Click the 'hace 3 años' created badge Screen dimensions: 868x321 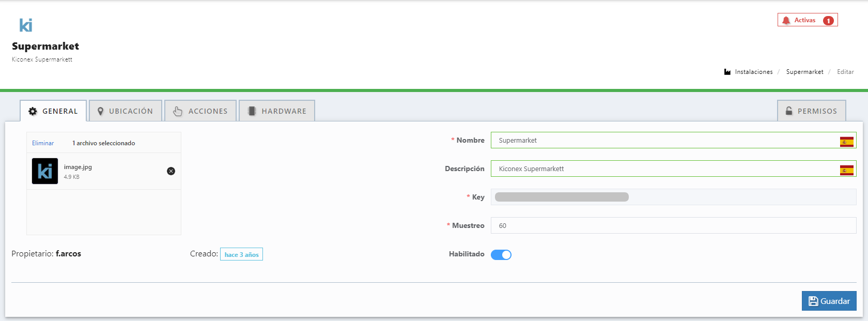[241, 254]
